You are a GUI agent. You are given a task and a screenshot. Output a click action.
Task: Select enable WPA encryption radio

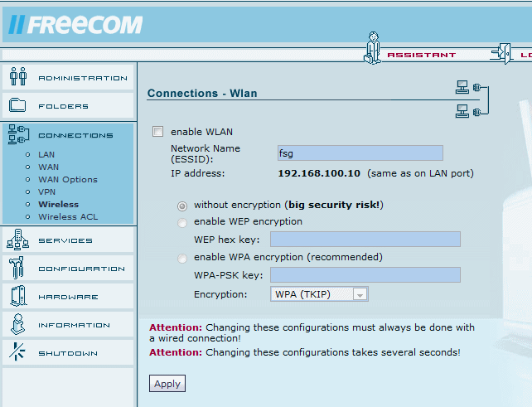[182, 258]
